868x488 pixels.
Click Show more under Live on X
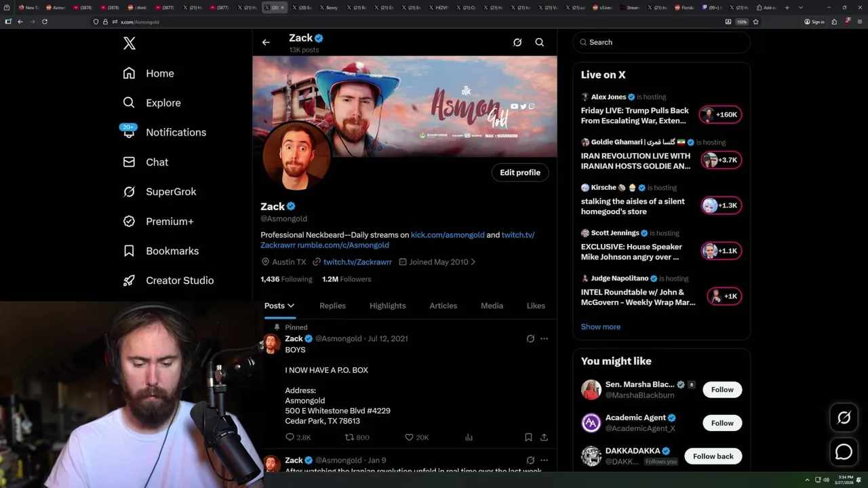point(601,327)
